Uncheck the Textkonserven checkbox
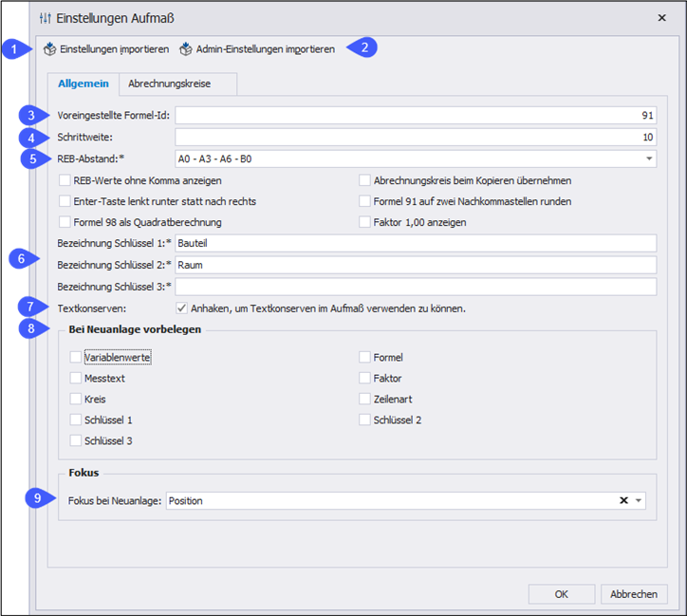 (181, 308)
